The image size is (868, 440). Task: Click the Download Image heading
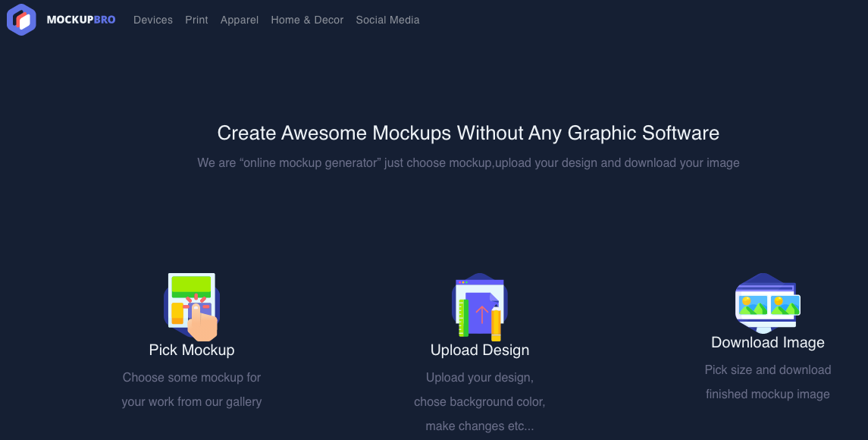768,342
